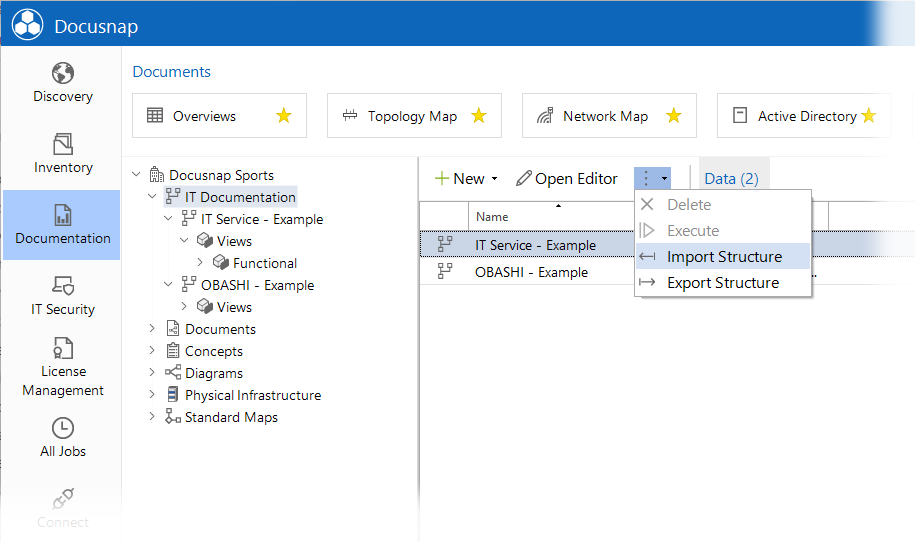
Task: Select Views under IT Service - Example
Action: pyautogui.click(x=234, y=241)
